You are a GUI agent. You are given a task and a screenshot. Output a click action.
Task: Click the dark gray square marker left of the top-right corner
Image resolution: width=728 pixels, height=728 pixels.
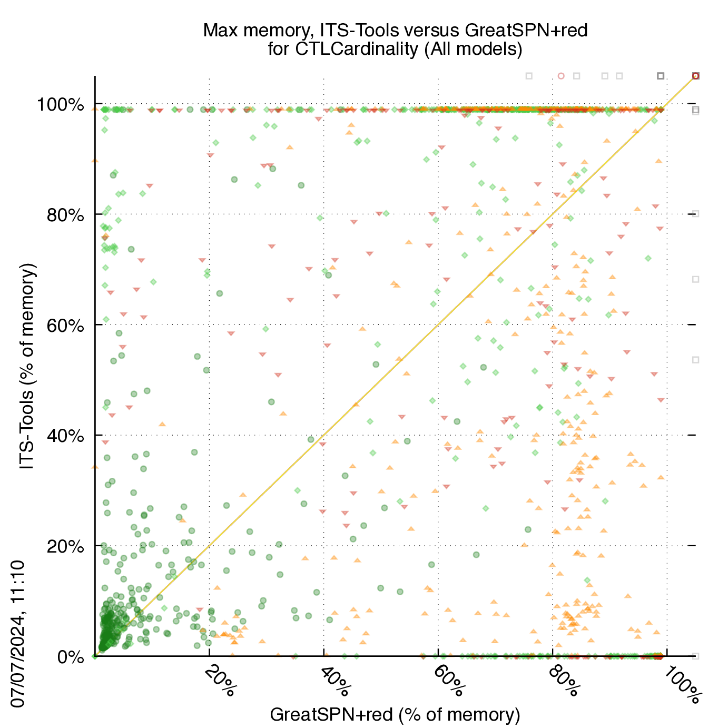[x=661, y=76]
